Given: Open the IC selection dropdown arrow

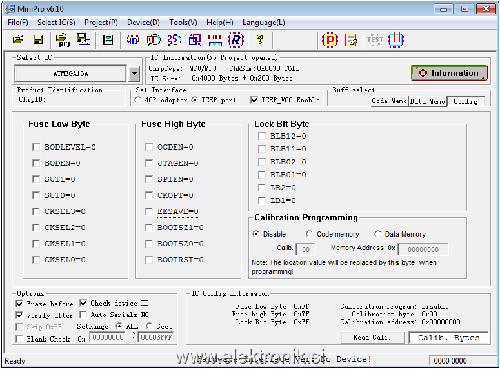Looking at the screenshot, I should 134,73.
